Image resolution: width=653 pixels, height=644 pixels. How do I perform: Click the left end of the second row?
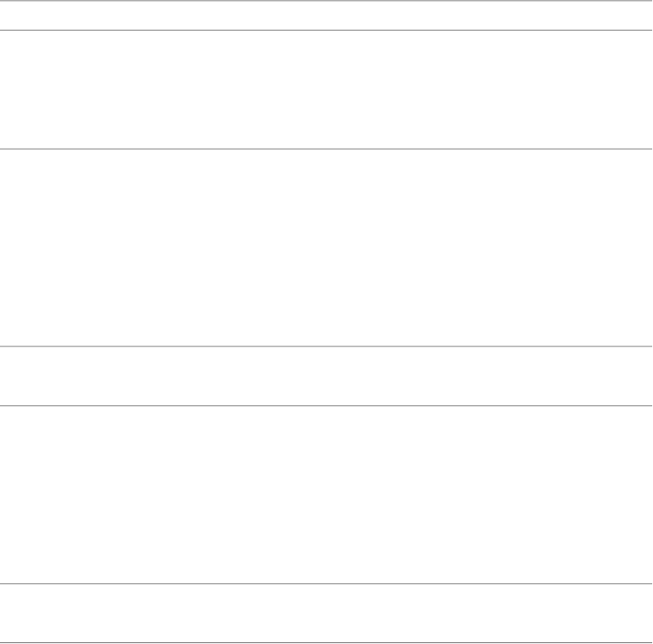pyautogui.click(x=7, y=89)
